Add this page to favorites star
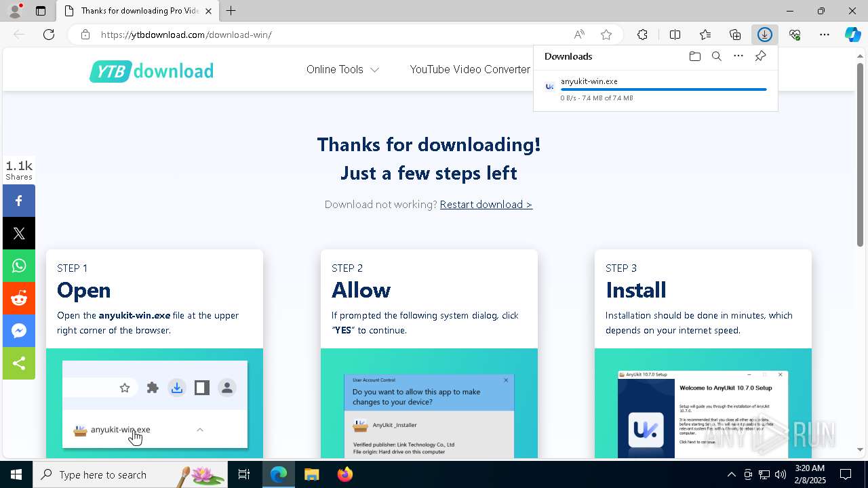Image resolution: width=868 pixels, height=488 pixels. tap(606, 35)
